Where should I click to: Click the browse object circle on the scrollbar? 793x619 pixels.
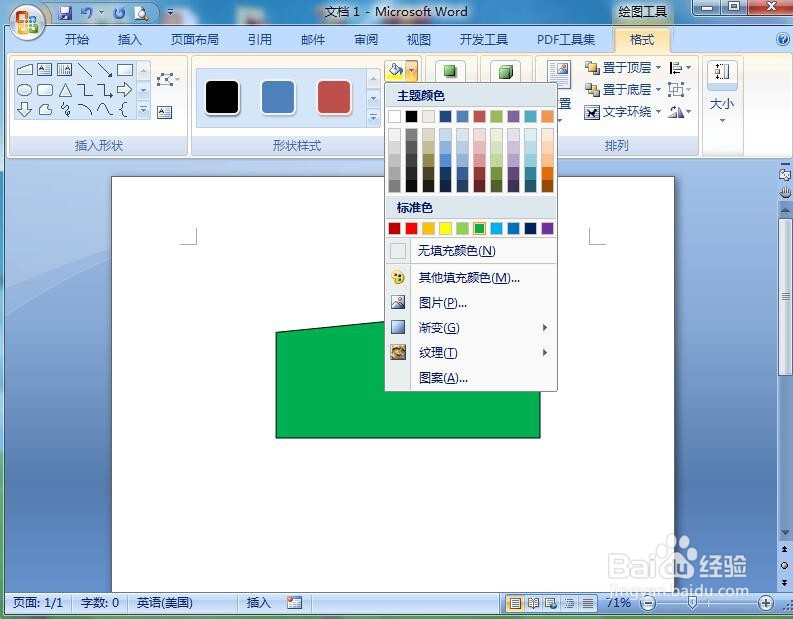coord(784,565)
